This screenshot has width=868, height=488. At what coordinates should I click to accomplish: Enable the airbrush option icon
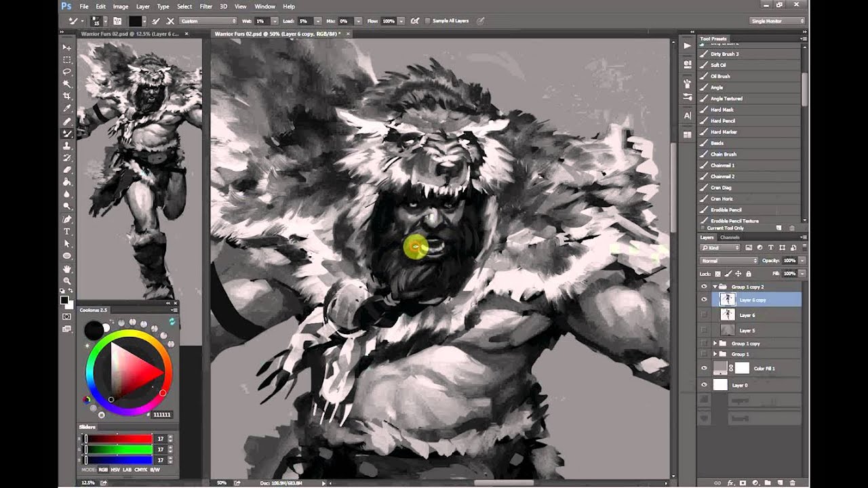415,21
